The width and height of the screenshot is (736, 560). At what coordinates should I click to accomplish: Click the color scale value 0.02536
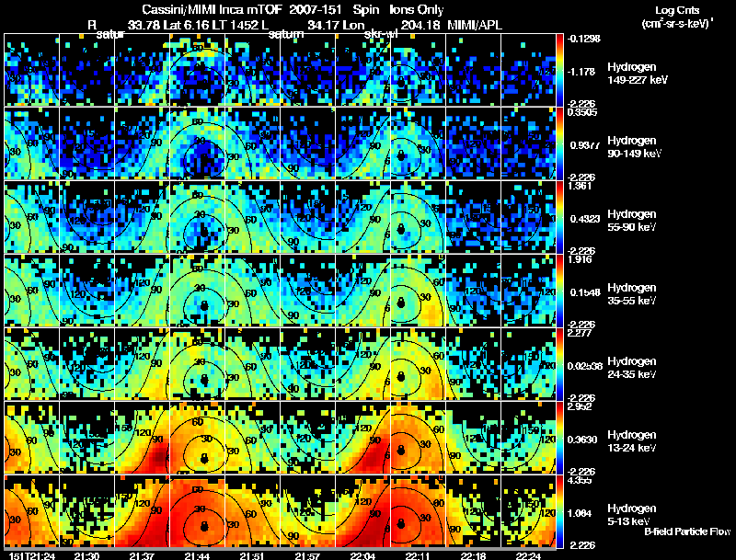point(585,366)
